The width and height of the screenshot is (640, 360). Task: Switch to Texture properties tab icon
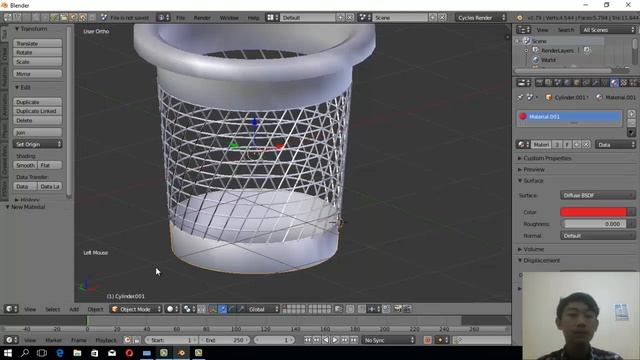tap(624, 83)
